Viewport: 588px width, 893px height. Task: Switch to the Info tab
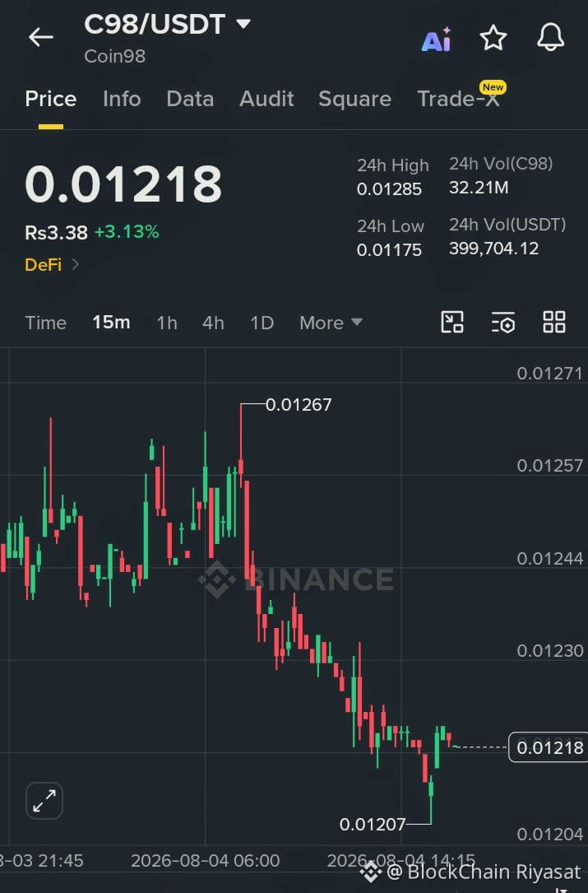122,99
